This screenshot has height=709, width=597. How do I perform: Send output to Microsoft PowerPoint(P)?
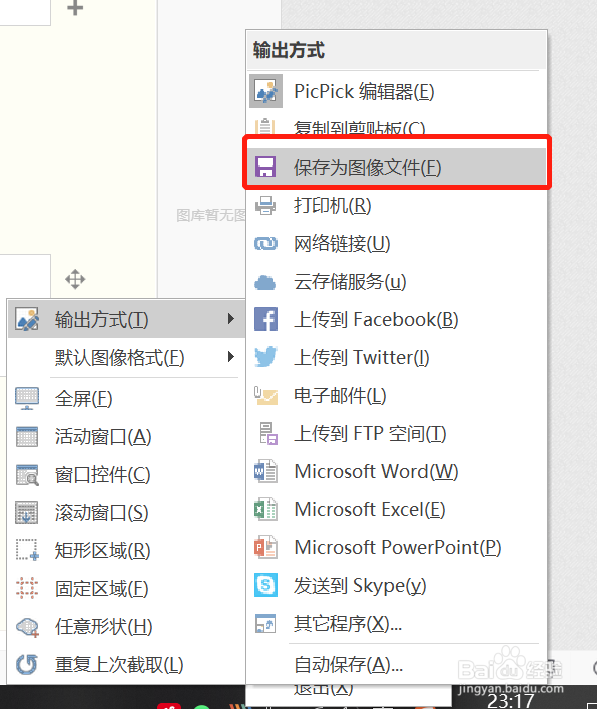coord(397,547)
